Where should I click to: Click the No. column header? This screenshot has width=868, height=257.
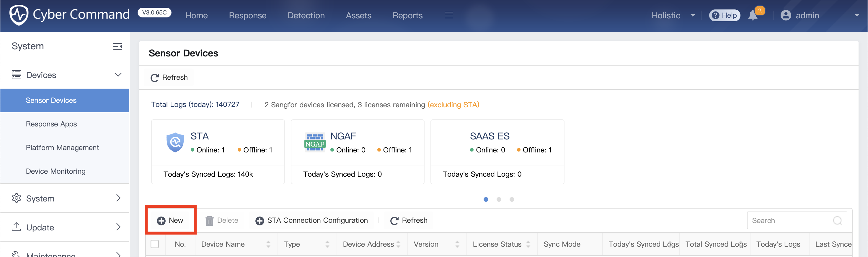tap(180, 244)
